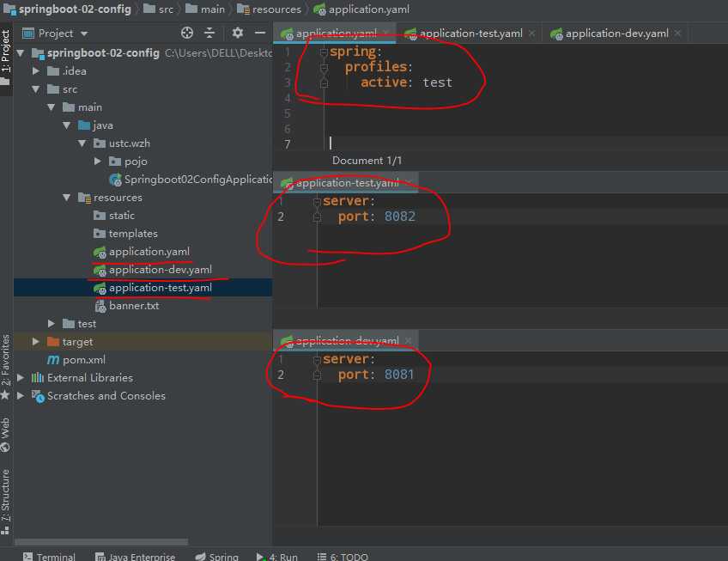Expand Scratches and Consoles node

tap(21, 396)
